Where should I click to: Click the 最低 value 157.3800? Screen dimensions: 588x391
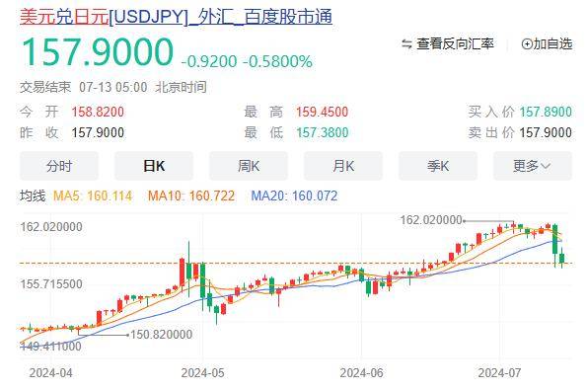(x=323, y=132)
